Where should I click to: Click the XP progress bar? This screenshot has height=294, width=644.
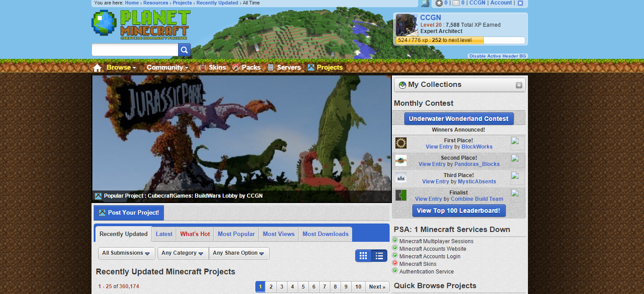point(460,40)
